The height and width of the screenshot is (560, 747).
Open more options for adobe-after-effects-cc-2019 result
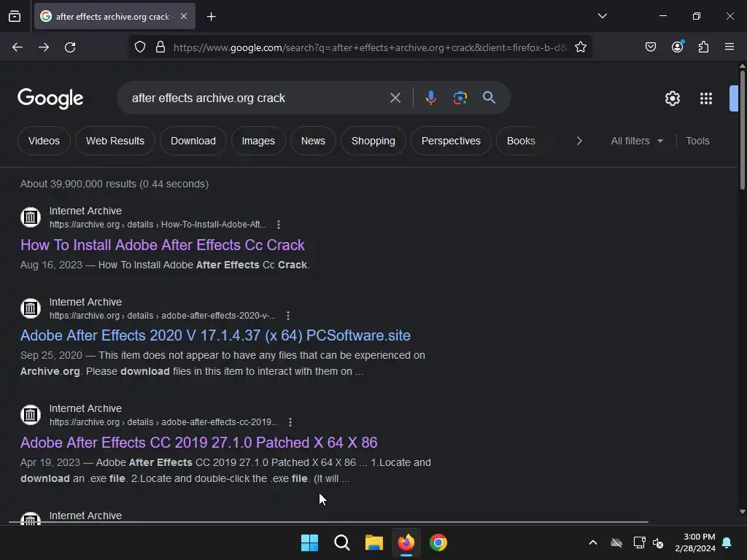pyautogui.click(x=290, y=422)
